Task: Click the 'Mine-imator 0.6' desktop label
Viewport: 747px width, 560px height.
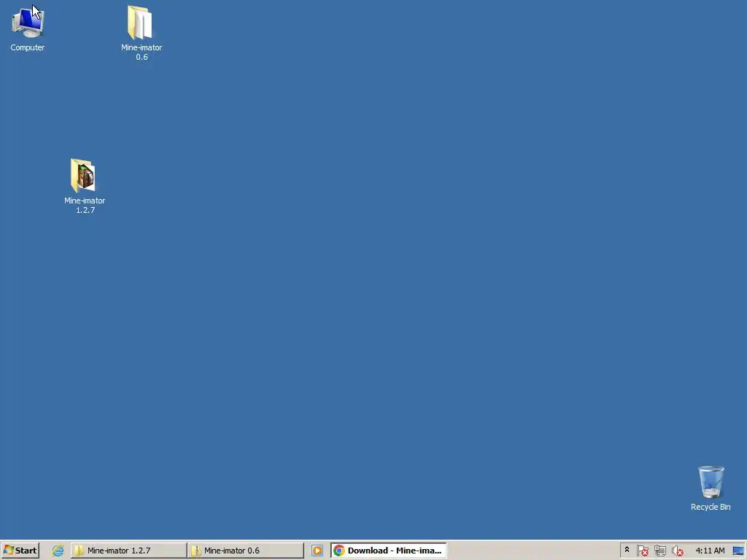Action: point(142,52)
